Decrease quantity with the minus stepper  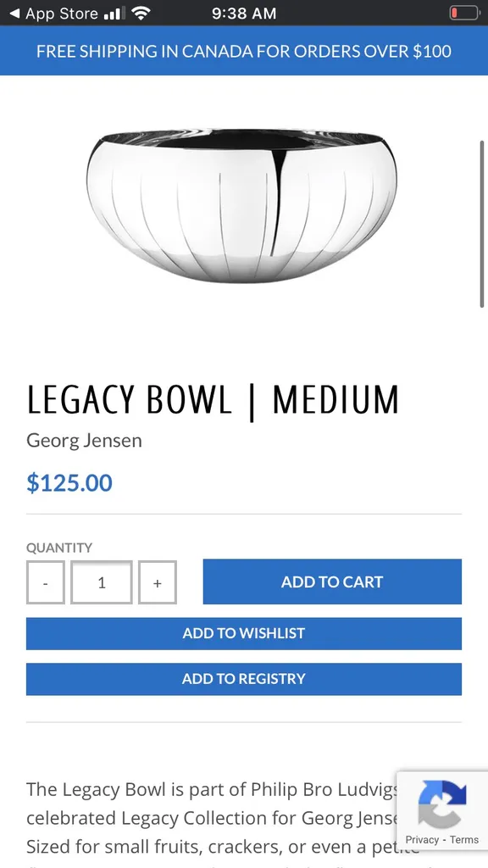point(46,582)
